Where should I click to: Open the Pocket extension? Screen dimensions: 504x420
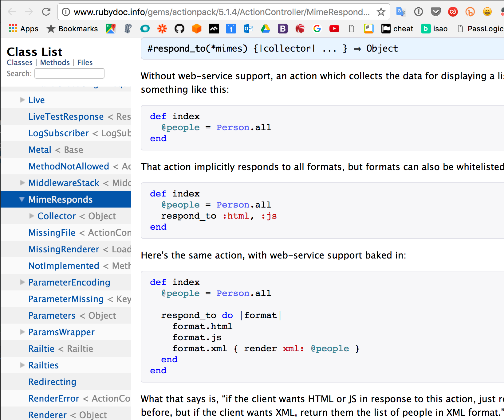pyautogui.click(x=435, y=12)
